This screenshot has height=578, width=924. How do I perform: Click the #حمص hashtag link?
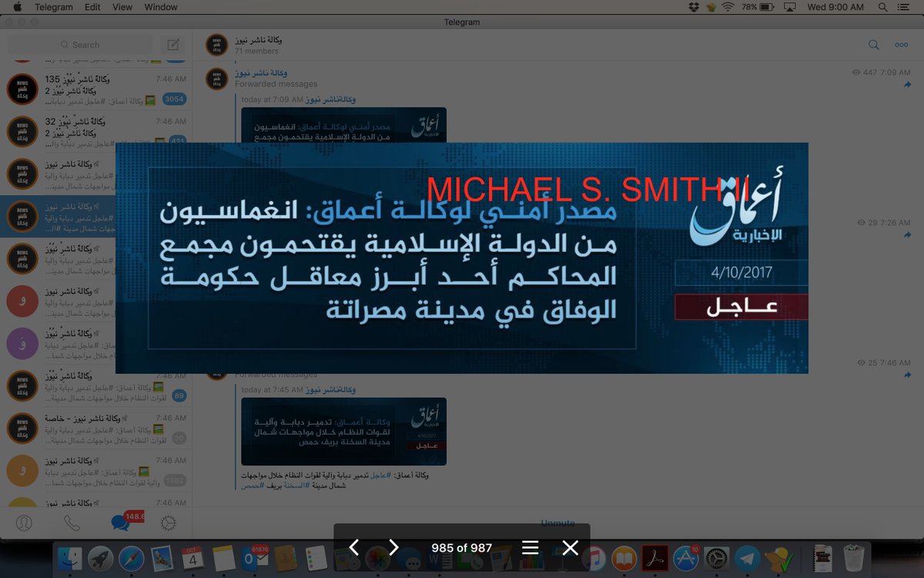pos(252,486)
